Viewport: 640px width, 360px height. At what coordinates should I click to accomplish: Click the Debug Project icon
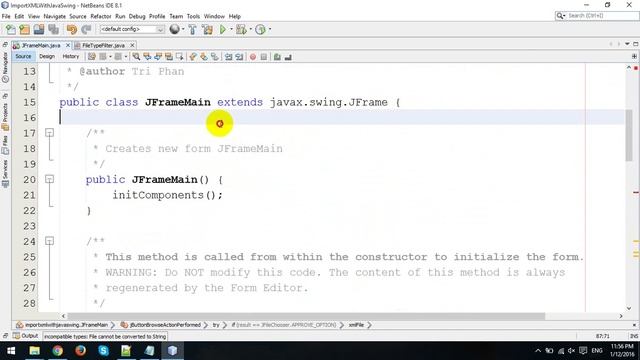click(x=241, y=29)
